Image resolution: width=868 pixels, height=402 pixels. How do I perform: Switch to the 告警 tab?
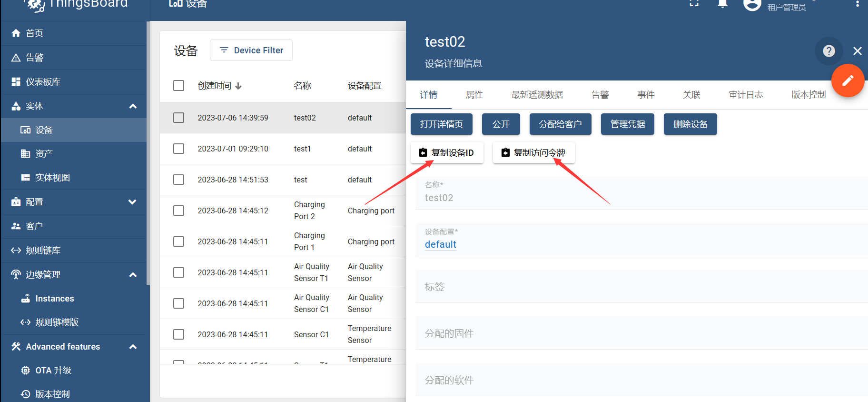[600, 95]
